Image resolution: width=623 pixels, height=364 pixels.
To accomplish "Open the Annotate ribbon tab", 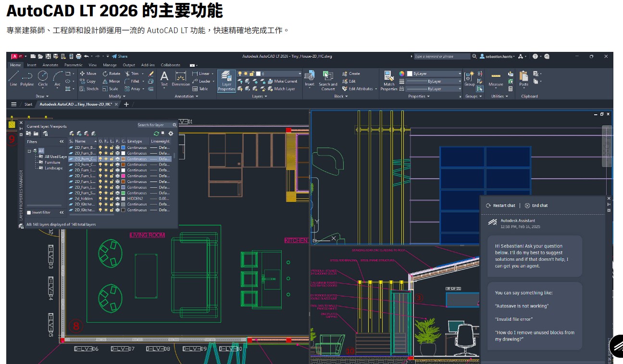I will tap(50, 65).
